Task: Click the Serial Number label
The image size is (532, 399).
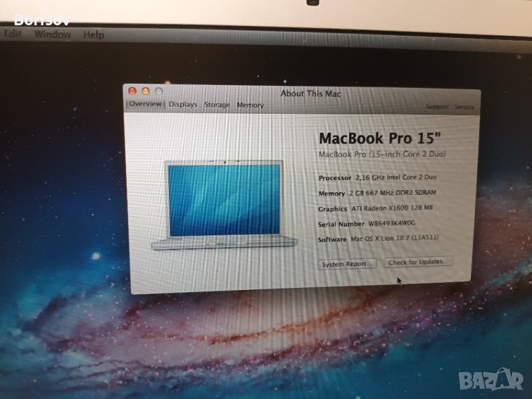Action: point(341,224)
